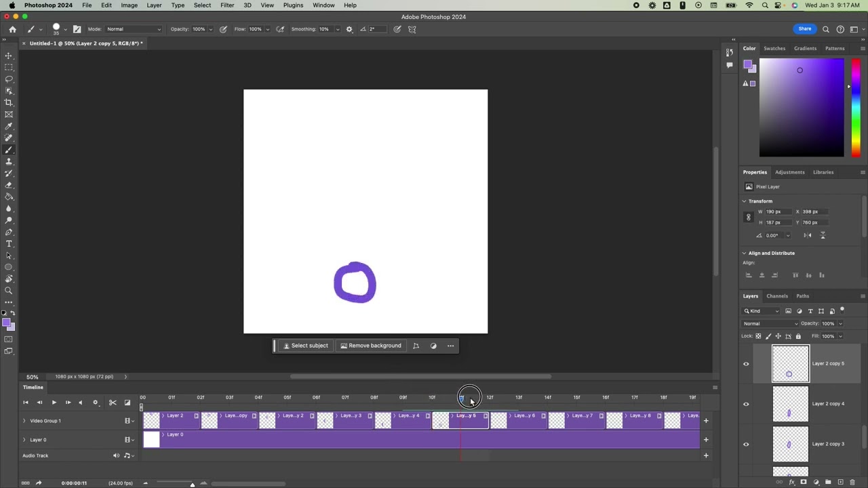The width and height of the screenshot is (868, 488).
Task: Select the Eraser tool
Action: [x=9, y=185]
